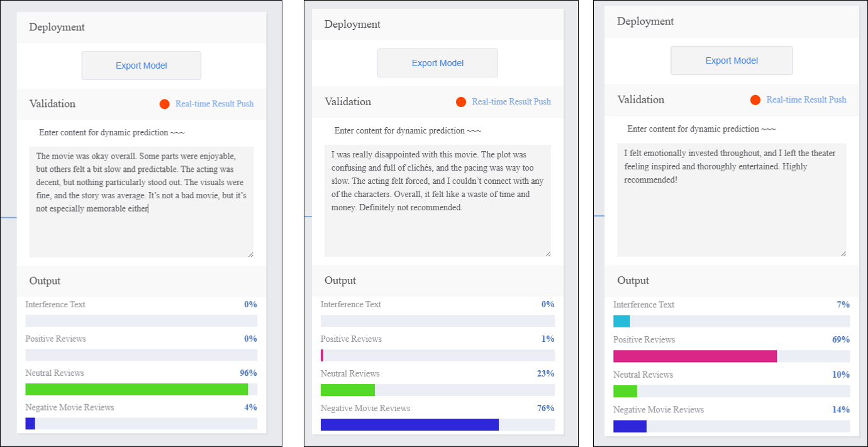
Task: Toggle the red result push dot above the 'emotionally invested' review
Action: click(x=755, y=100)
